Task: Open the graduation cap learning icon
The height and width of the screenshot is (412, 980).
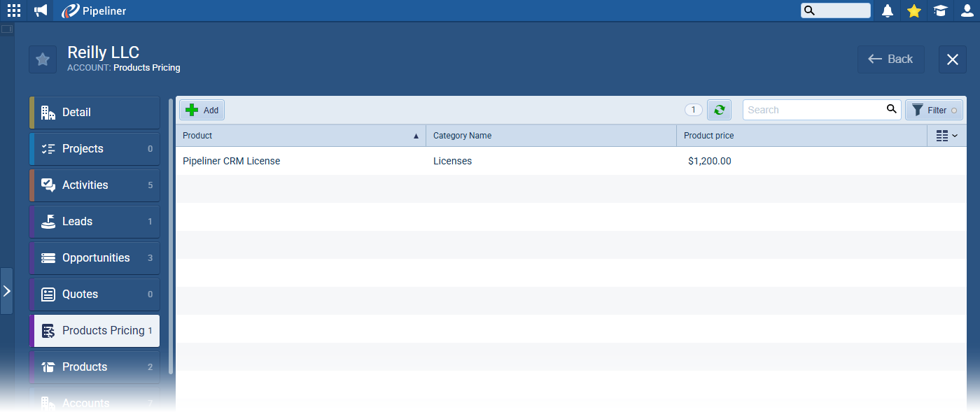Action: point(940,10)
